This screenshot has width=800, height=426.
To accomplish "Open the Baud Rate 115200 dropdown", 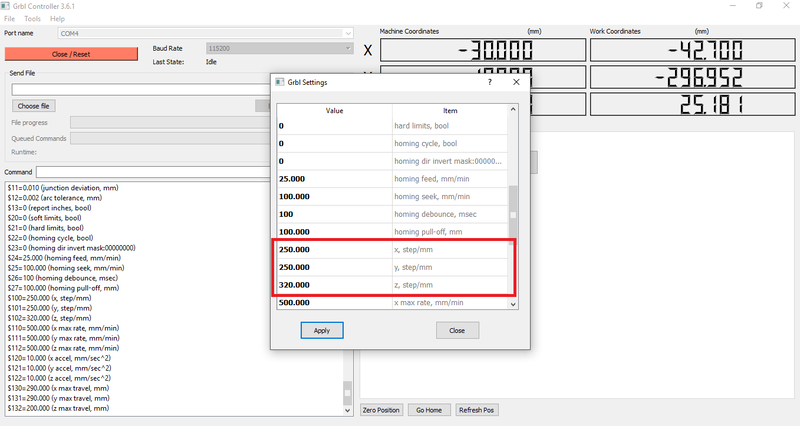I will (280, 48).
